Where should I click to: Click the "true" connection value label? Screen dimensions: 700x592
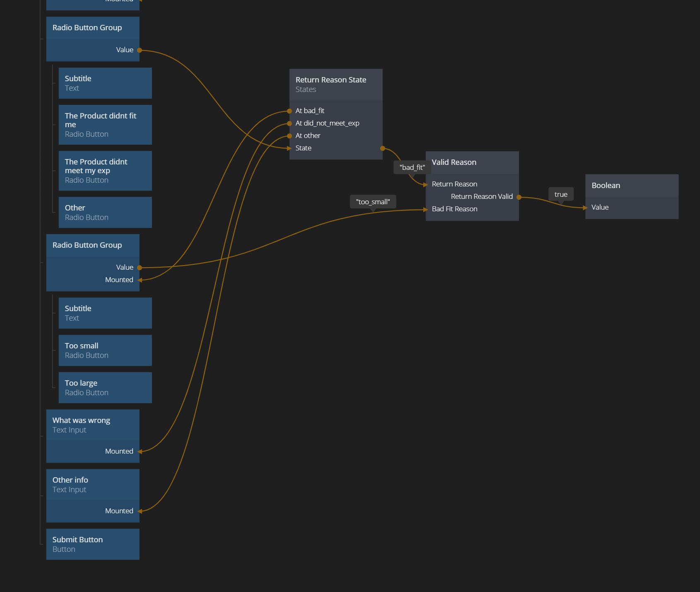(x=561, y=194)
